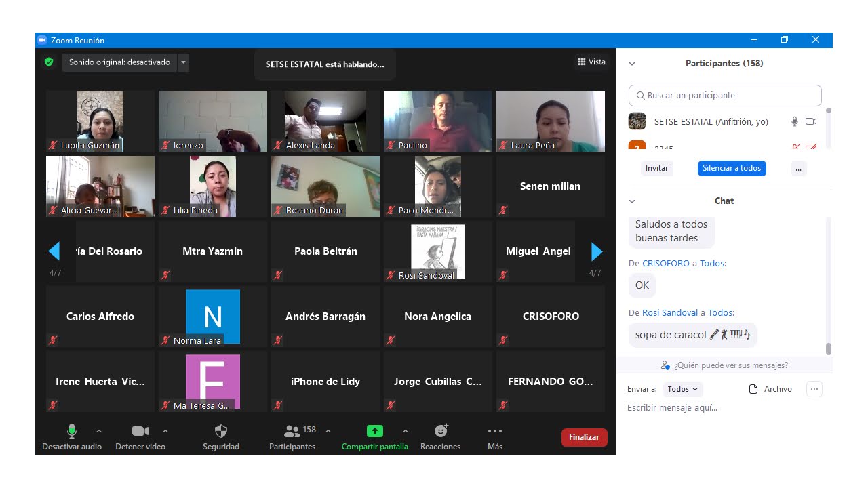The height and width of the screenshot is (488, 868).
Task: Toggle microphone with Desactivar audio
Action: pyautogui.click(x=72, y=431)
